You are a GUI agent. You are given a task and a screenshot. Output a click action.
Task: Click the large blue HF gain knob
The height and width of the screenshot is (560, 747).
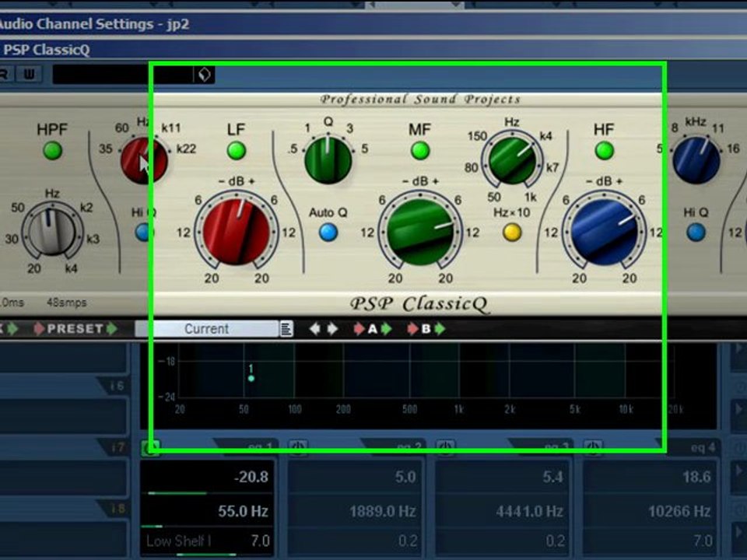click(x=604, y=233)
